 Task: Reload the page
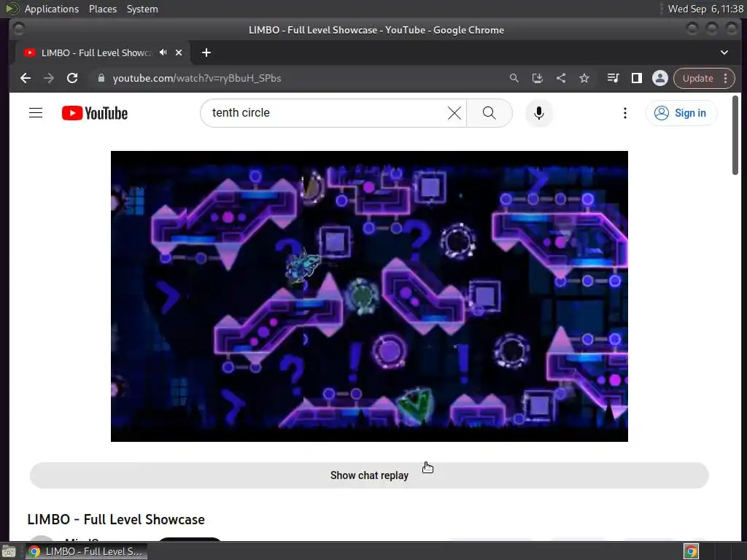point(72,78)
